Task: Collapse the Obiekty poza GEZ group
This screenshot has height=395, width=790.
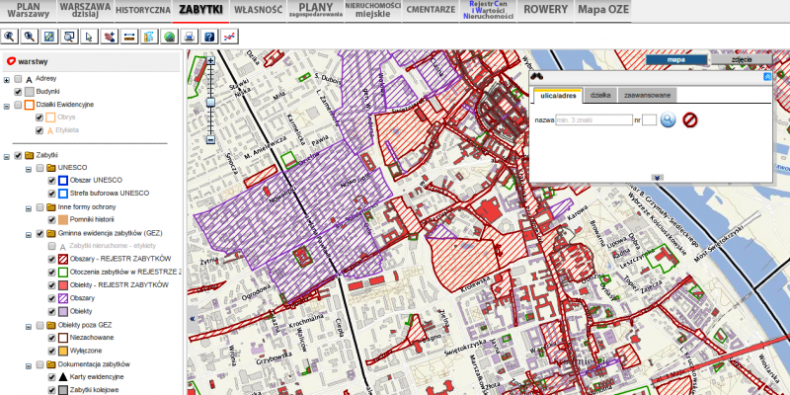Action: (29, 325)
